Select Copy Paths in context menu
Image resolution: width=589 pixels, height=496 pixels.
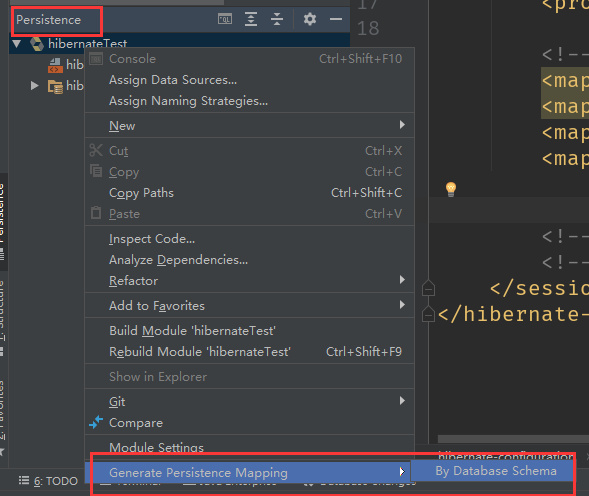coord(250,193)
